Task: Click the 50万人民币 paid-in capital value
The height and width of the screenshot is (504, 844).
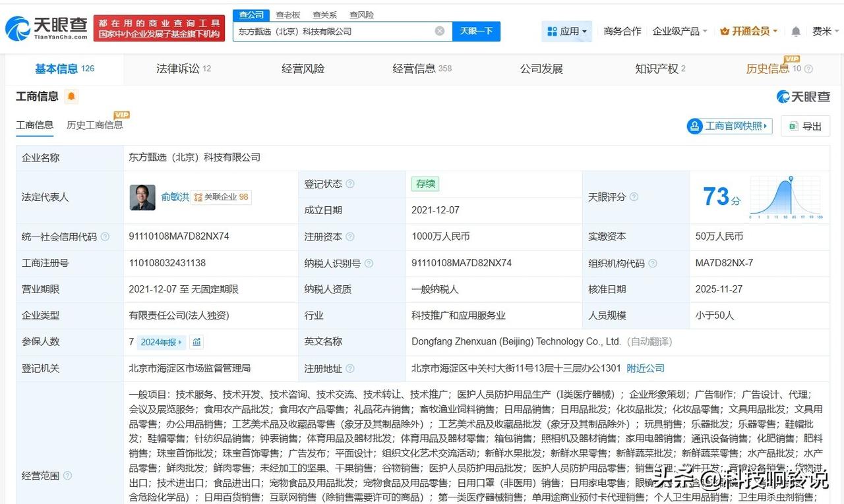Action: [x=719, y=237]
